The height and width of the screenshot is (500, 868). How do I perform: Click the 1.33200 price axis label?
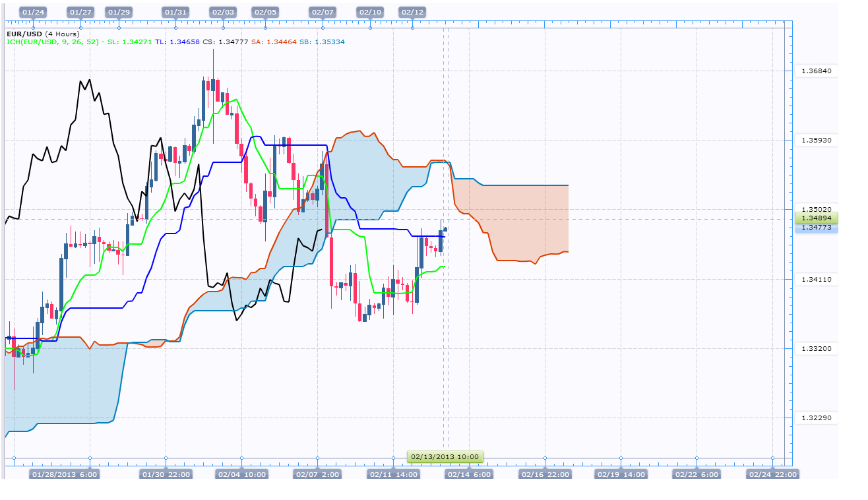click(816, 349)
